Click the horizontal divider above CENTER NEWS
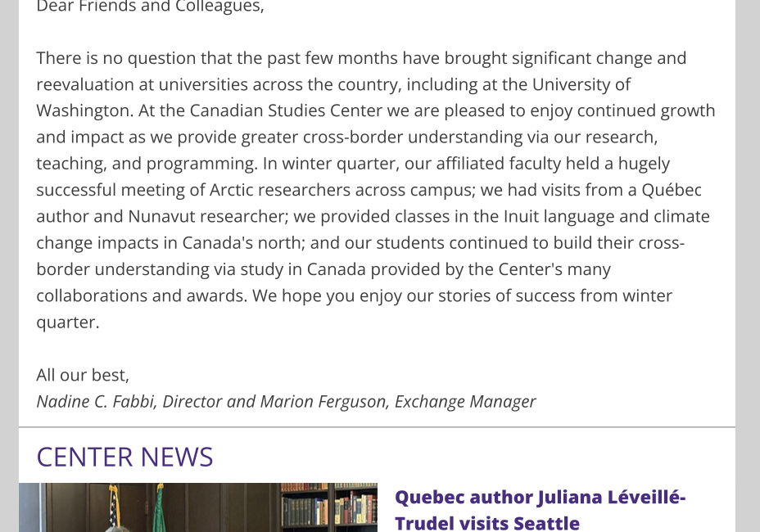The image size is (760, 532). coord(377,427)
